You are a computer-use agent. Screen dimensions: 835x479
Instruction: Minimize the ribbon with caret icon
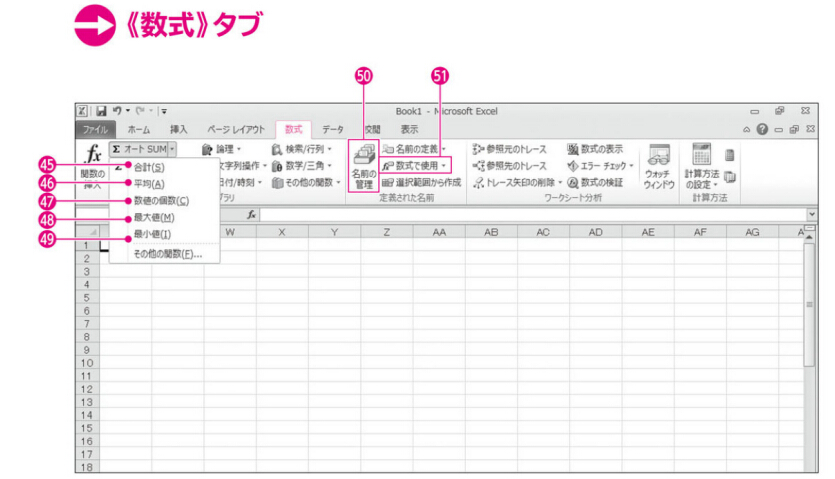point(747,129)
